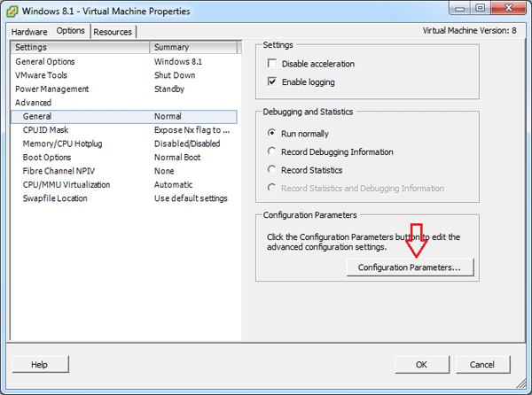Open Boot Options setting
Screen dimensions: 532x395
(49, 158)
